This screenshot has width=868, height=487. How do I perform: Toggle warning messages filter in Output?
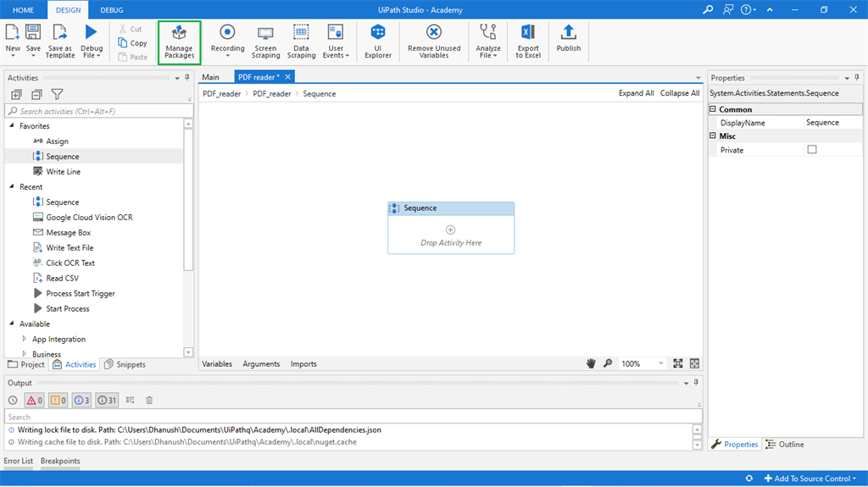pyautogui.click(x=58, y=400)
